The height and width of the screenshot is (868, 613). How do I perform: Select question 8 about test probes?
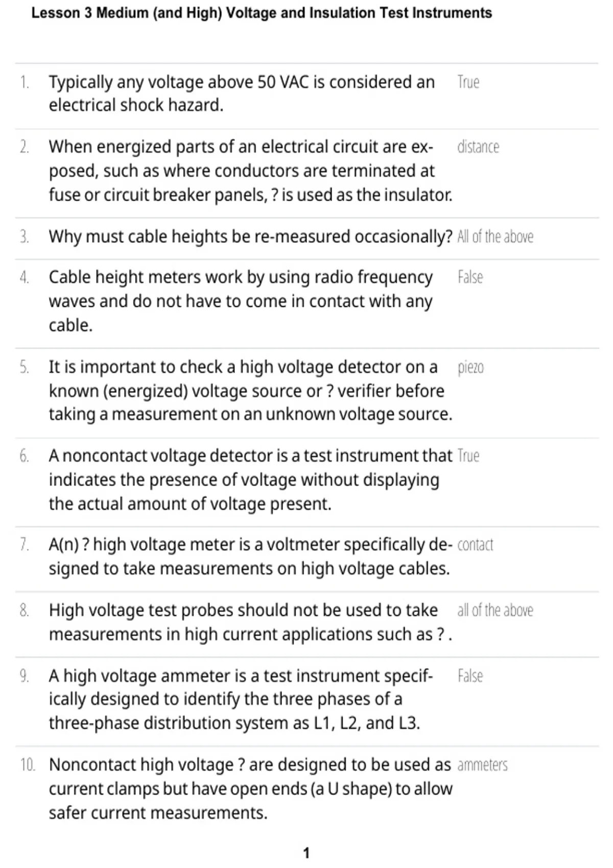coord(250,622)
